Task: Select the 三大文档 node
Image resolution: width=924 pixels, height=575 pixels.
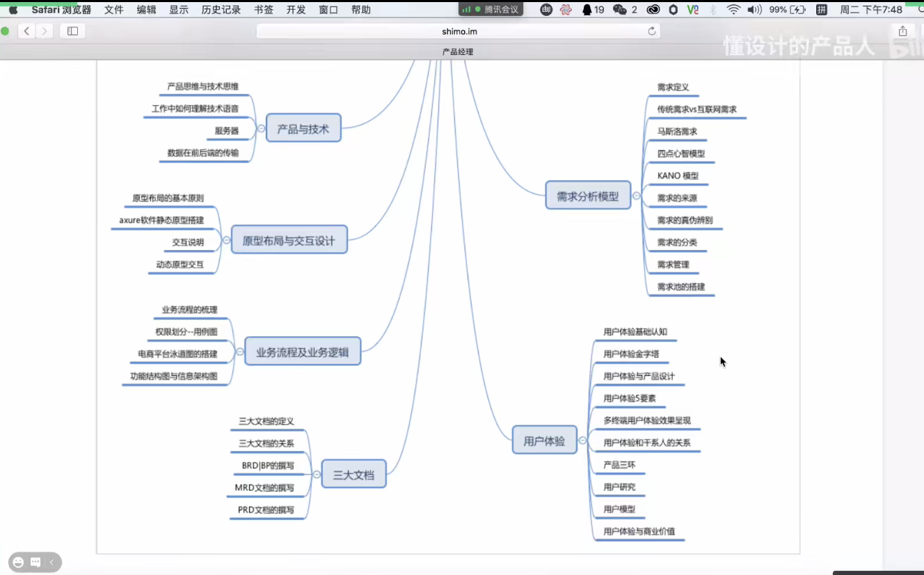Action: 353,474
